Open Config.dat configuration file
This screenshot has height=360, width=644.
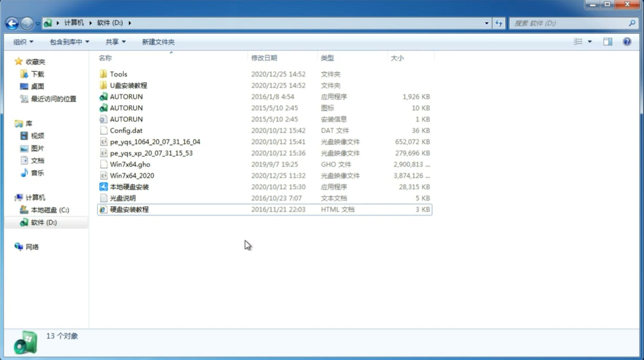click(126, 130)
